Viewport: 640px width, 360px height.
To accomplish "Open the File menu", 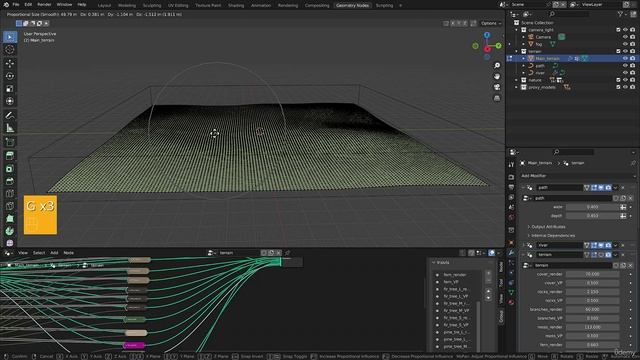I will pyautogui.click(x=16, y=4).
